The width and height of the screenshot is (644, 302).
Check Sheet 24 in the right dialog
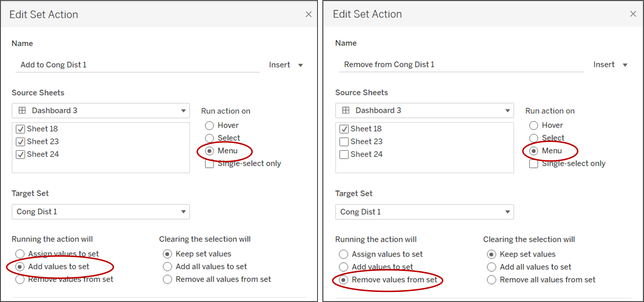click(344, 155)
